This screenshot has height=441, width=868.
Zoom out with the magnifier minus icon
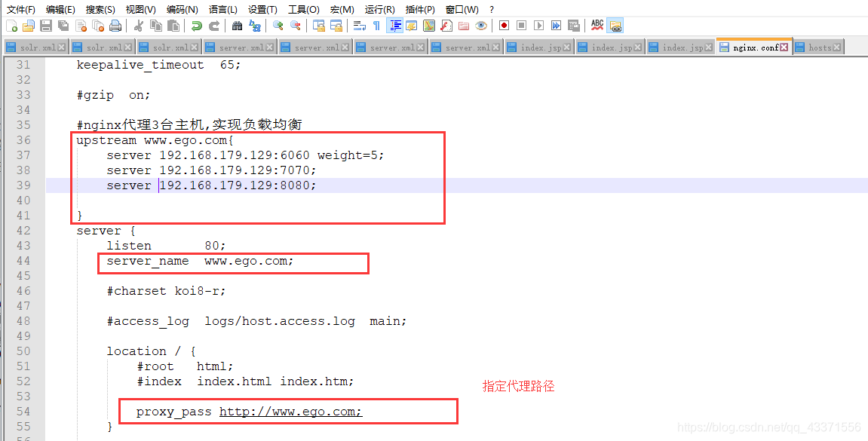pos(295,26)
